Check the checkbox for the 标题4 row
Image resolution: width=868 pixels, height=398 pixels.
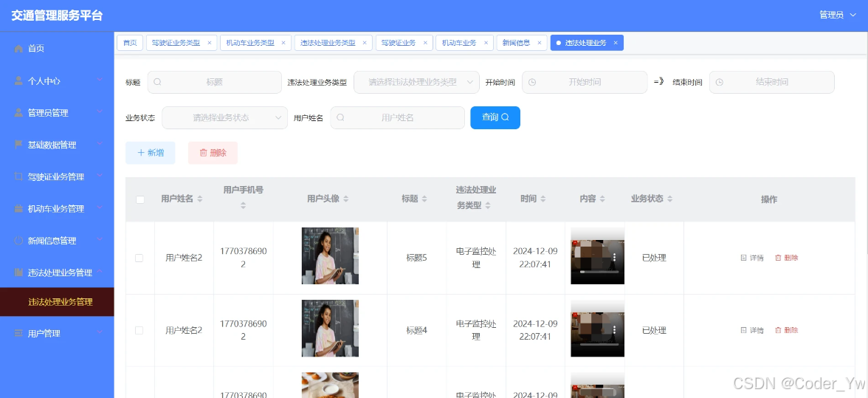pyautogui.click(x=139, y=330)
